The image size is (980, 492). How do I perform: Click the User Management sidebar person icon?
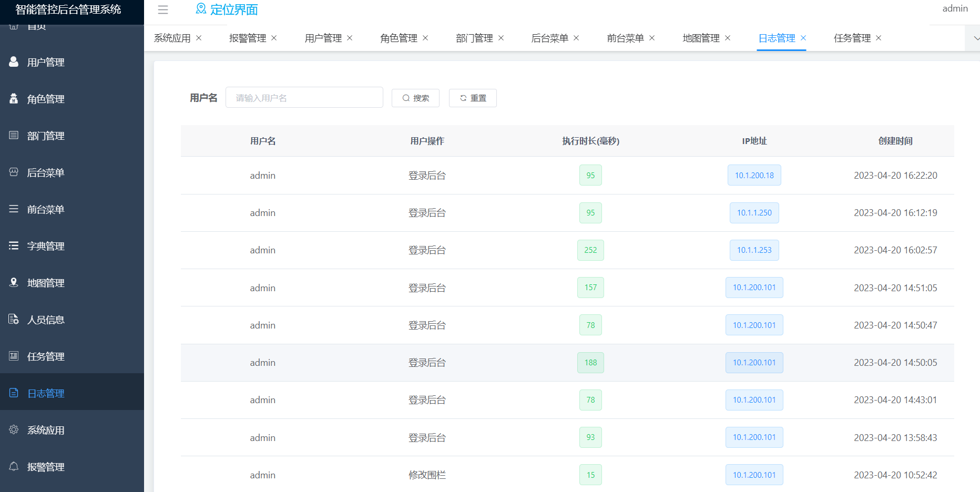pyautogui.click(x=14, y=62)
